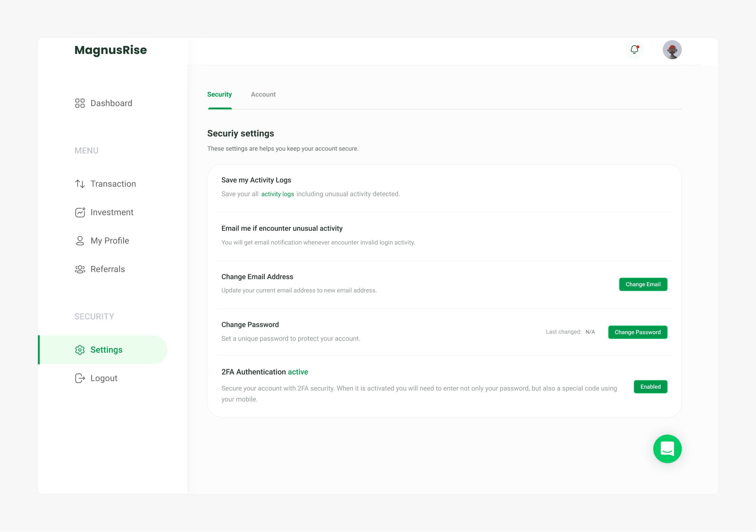The height and width of the screenshot is (532, 756).
Task: Follow the activity logs link
Action: (x=277, y=194)
